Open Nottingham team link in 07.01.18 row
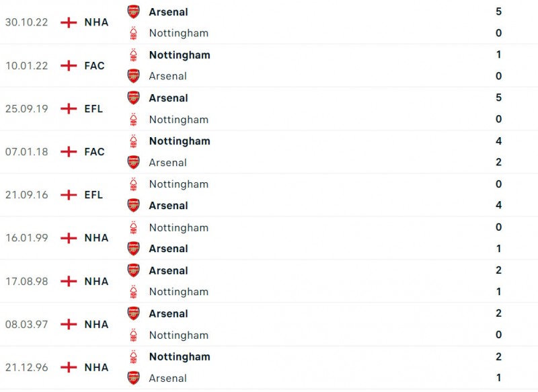Image resolution: width=538 pixels, height=392 pixels. coord(180,141)
